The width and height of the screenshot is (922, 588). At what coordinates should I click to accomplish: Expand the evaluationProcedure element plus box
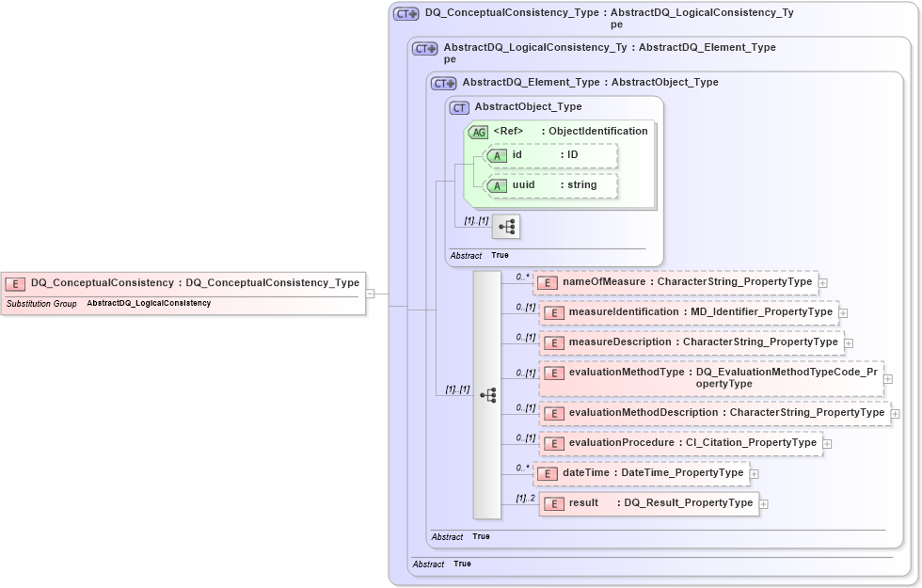(826, 442)
